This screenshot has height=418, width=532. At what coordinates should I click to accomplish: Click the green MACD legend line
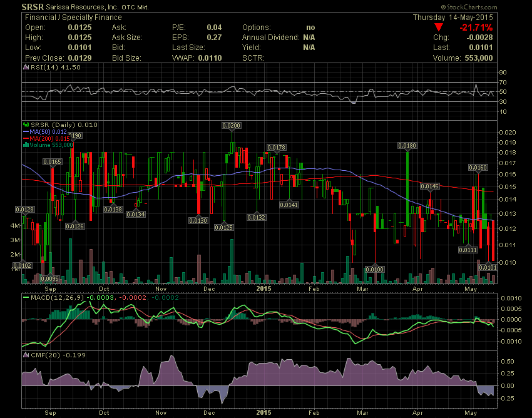pos(26,298)
